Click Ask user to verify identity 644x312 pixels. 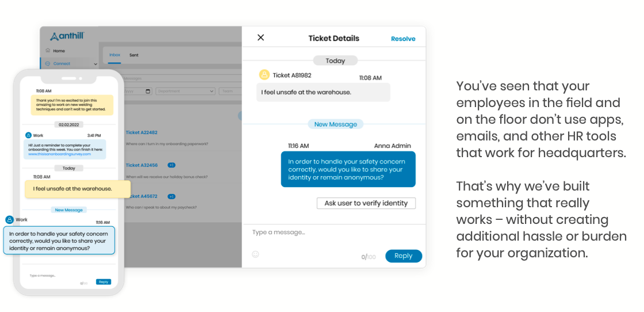tap(366, 203)
